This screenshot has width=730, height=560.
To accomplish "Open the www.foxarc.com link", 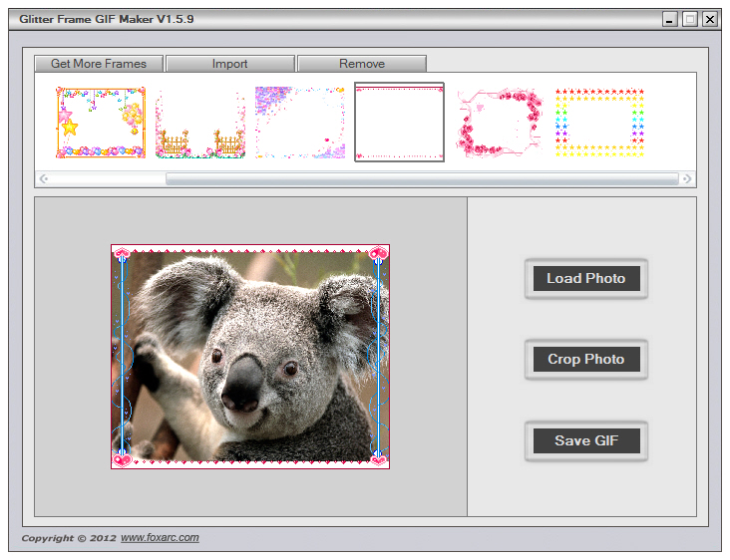I will (160, 538).
